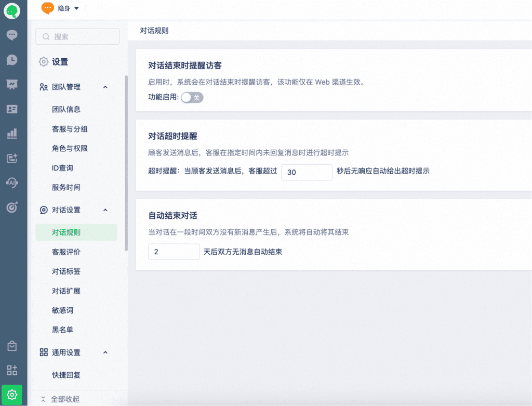532x406 pixels.
Task: Open 快捷回复 settings
Action: [x=66, y=375]
